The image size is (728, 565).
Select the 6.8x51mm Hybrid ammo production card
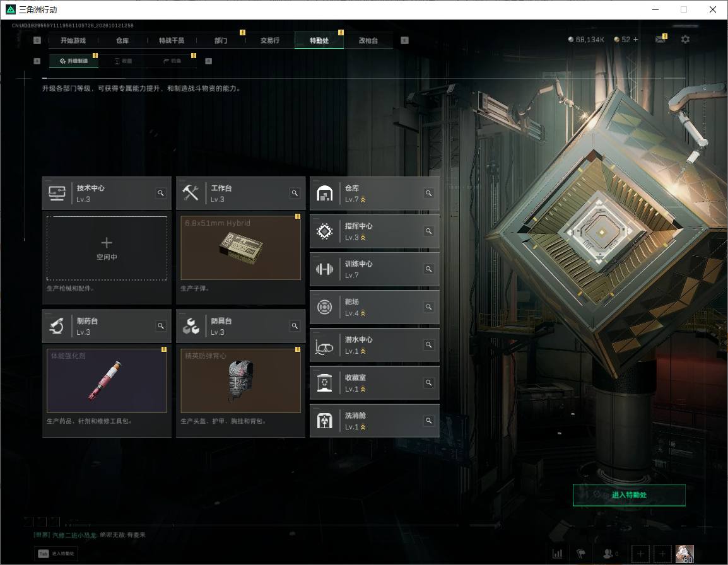click(240, 248)
